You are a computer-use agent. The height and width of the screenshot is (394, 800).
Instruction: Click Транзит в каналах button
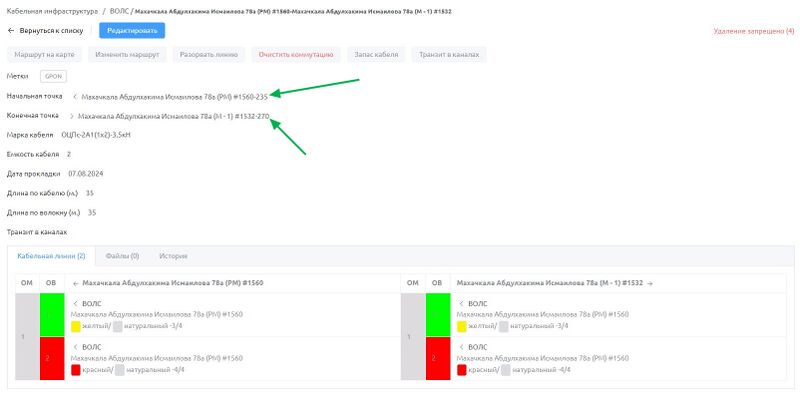pyautogui.click(x=449, y=55)
